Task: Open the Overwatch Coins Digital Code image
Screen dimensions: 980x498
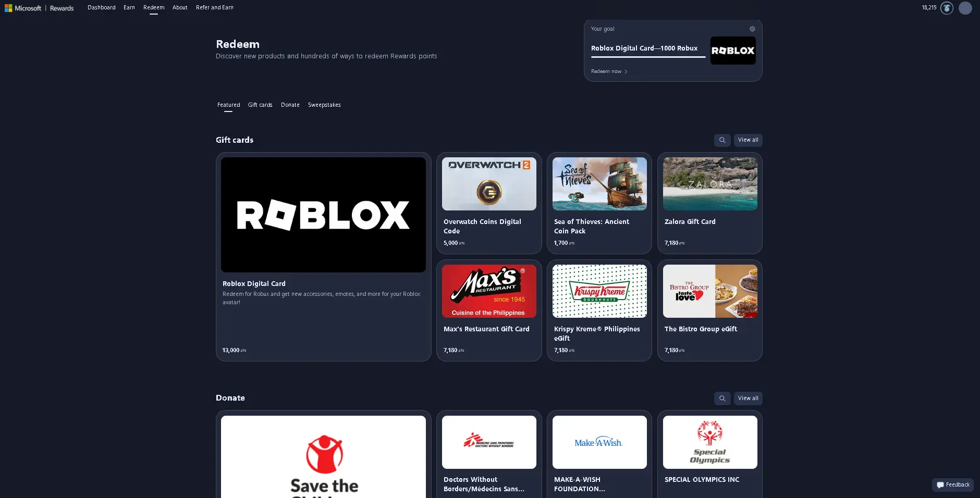Action: [489, 184]
